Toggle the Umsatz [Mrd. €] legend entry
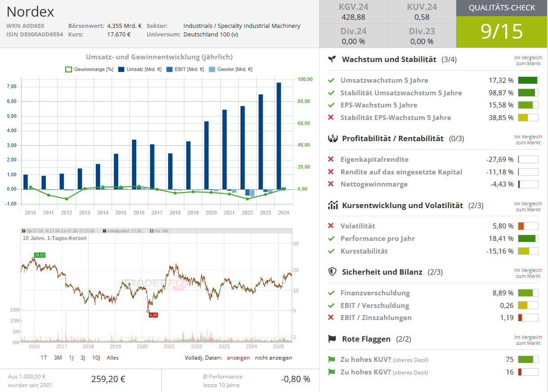This screenshot has width=548, height=392. pos(140,69)
